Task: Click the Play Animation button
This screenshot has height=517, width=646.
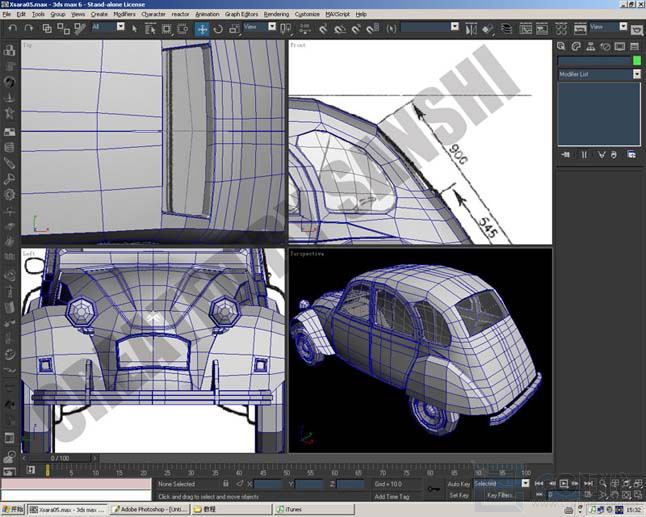Action: click(564, 483)
